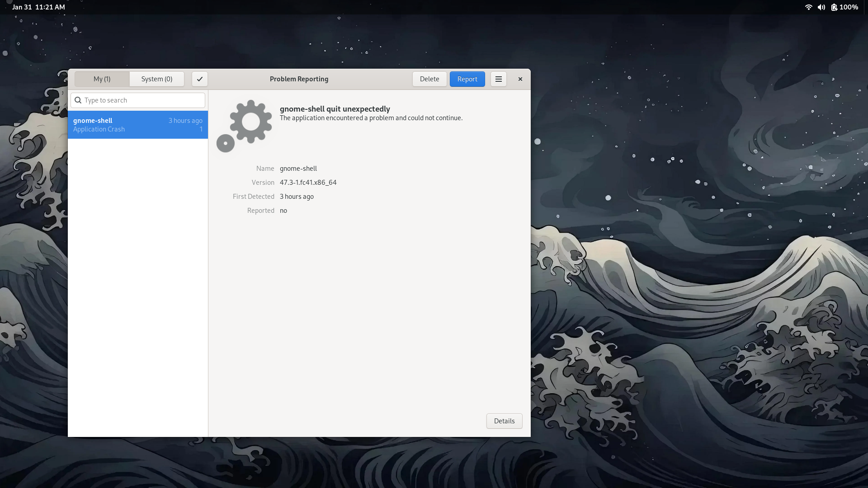Open Details of the crash
Viewport: 868px width, 488px height.
[504, 421]
